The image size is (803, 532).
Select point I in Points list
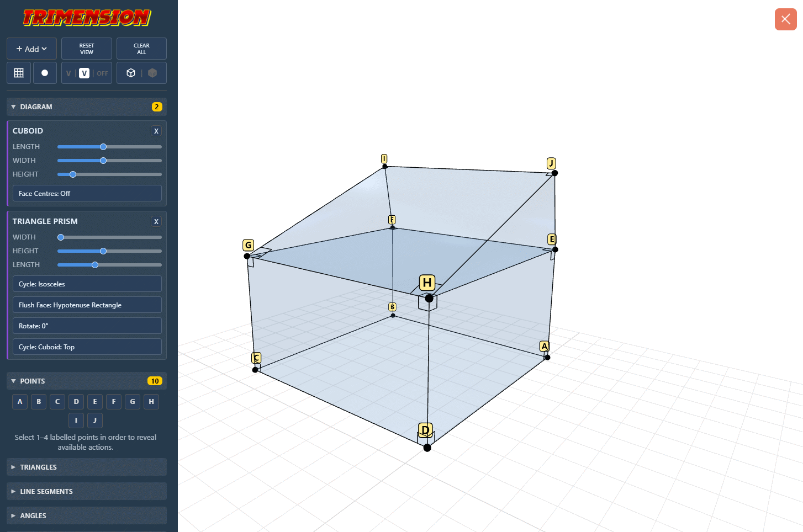[76, 421]
